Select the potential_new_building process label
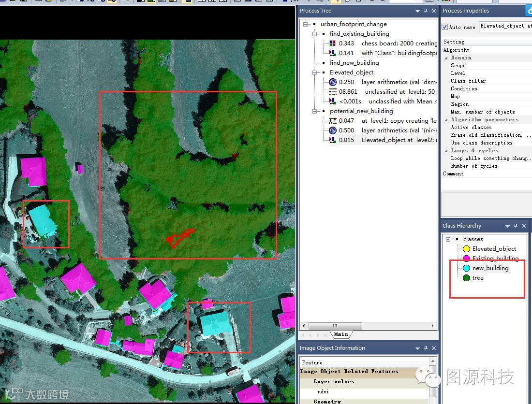This screenshot has width=532, height=404. (x=361, y=111)
